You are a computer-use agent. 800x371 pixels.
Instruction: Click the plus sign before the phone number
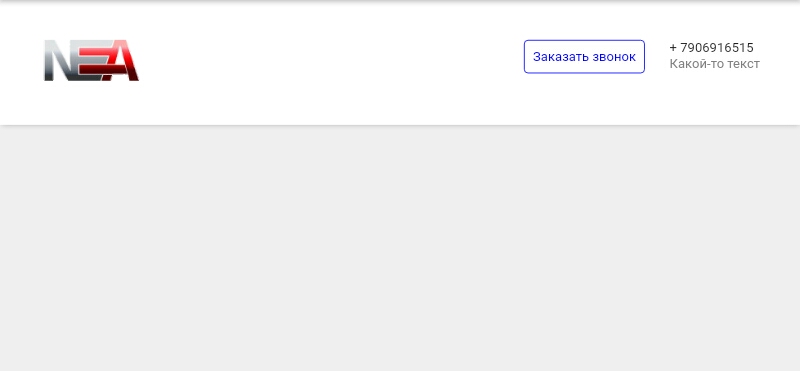click(673, 48)
